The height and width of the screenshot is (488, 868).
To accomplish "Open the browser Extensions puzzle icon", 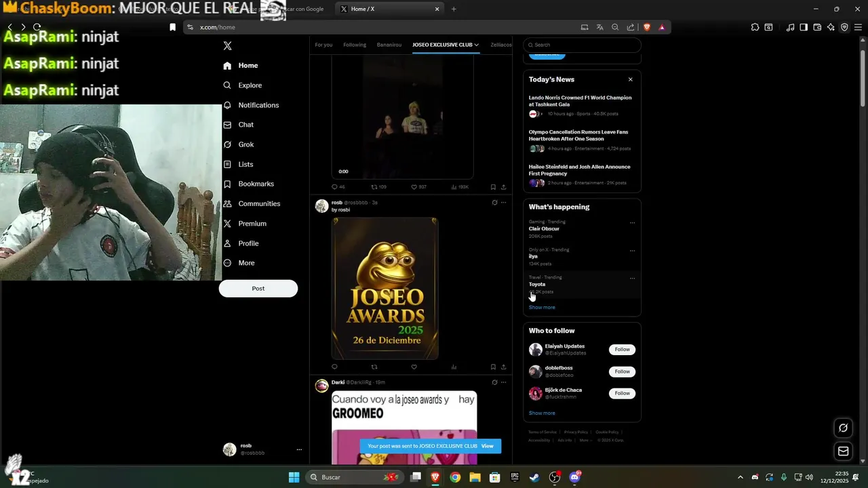I will pos(755,27).
